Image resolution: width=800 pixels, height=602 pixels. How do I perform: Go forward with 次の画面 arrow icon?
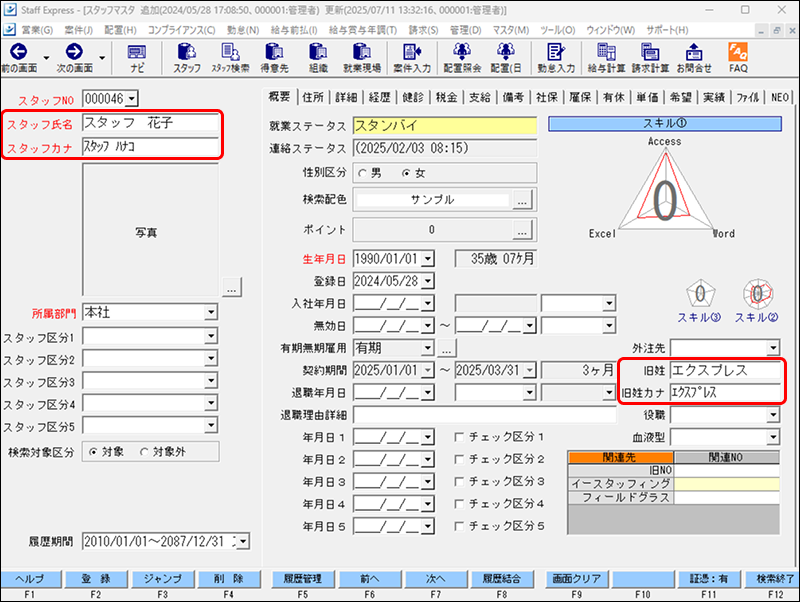coord(74,52)
